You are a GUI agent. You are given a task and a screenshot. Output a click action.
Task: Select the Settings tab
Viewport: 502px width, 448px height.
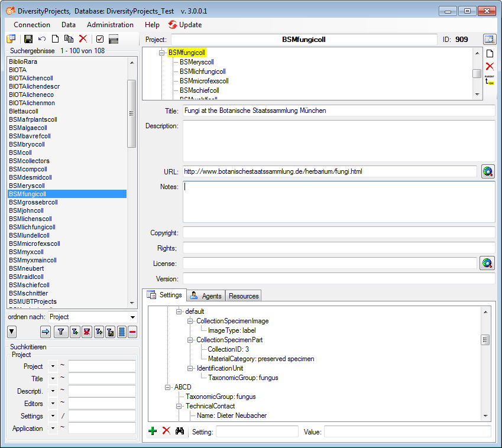[x=164, y=295]
